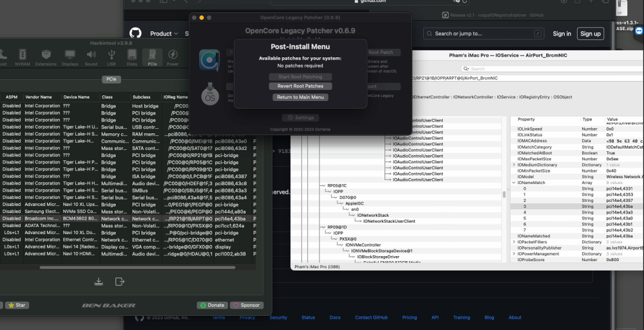644x330 pixels.
Task: Open the Extensions tab in Hackintool
Action: pos(46,57)
